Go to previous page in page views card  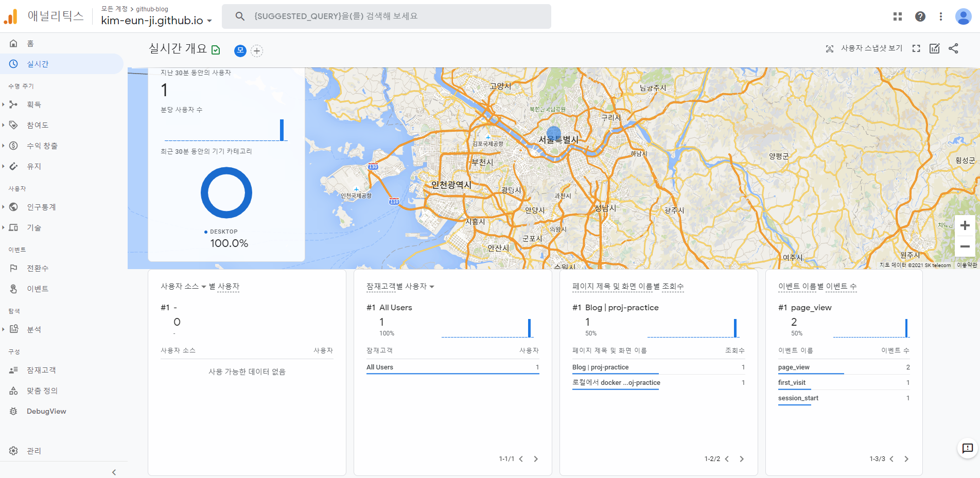[x=727, y=459]
